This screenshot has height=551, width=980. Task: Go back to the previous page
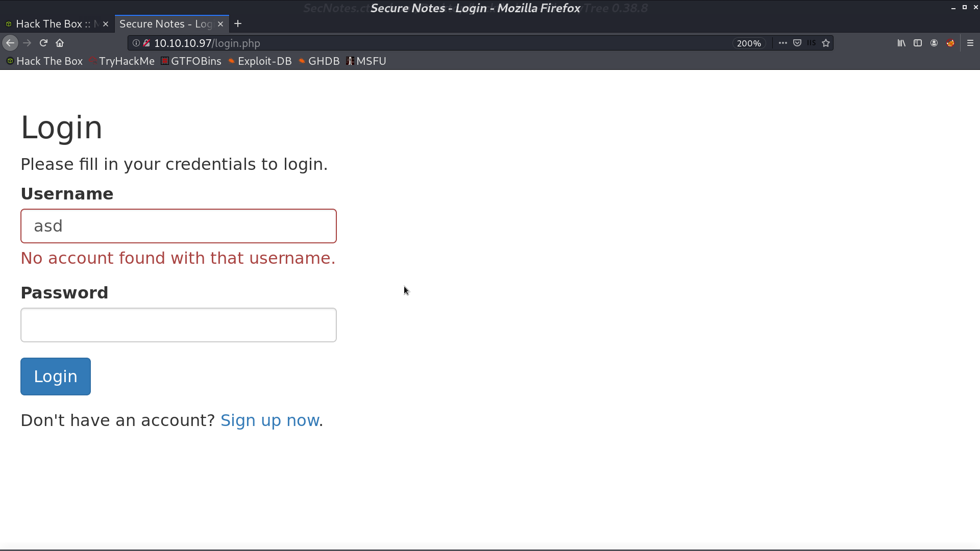10,43
